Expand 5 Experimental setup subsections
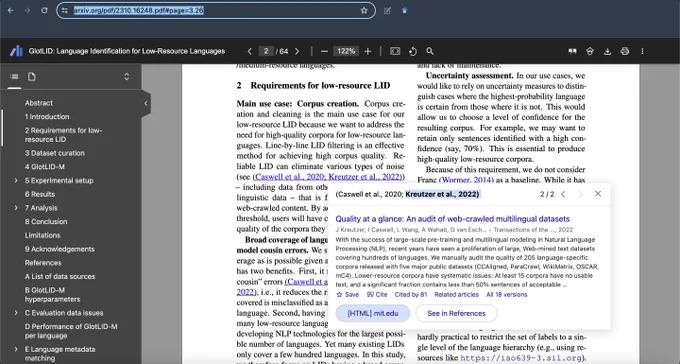680x364 pixels. (x=16, y=180)
